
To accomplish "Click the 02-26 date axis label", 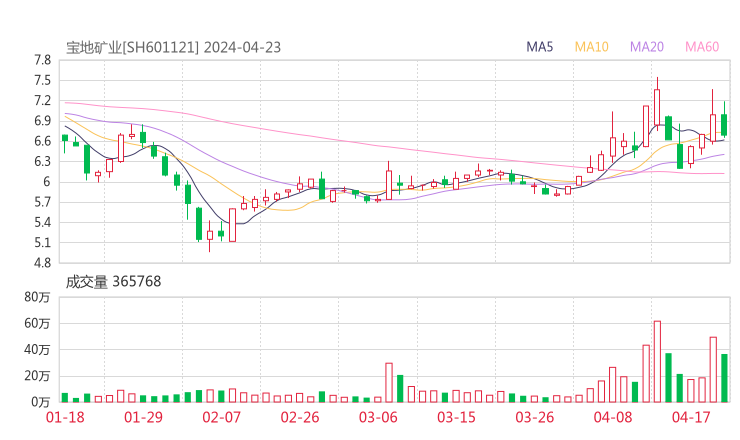I will point(300,417).
